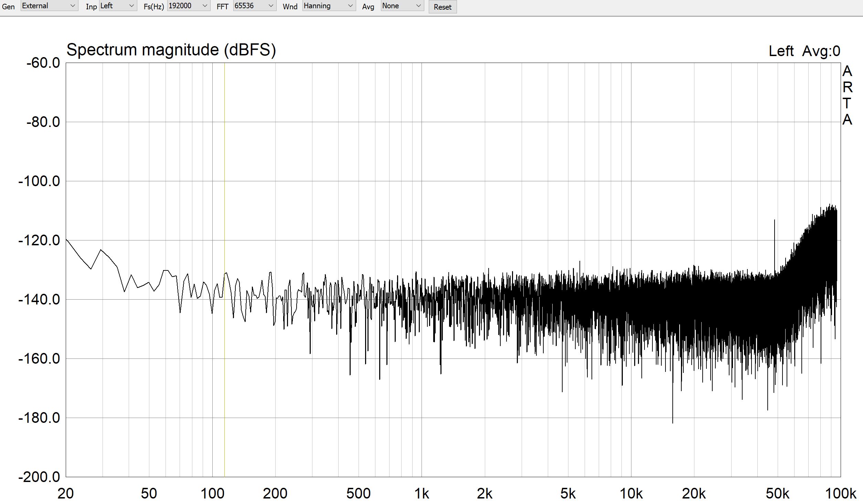
Task: Click the Reset button
Action: tap(443, 7)
